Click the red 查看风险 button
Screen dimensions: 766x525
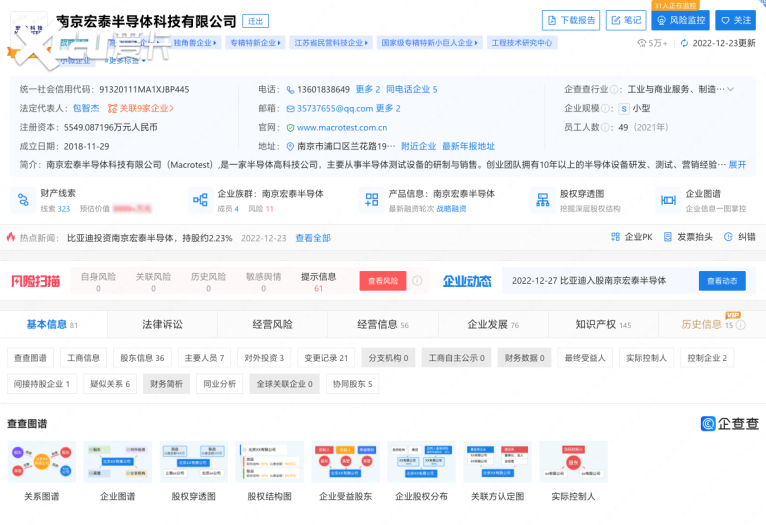coord(383,281)
